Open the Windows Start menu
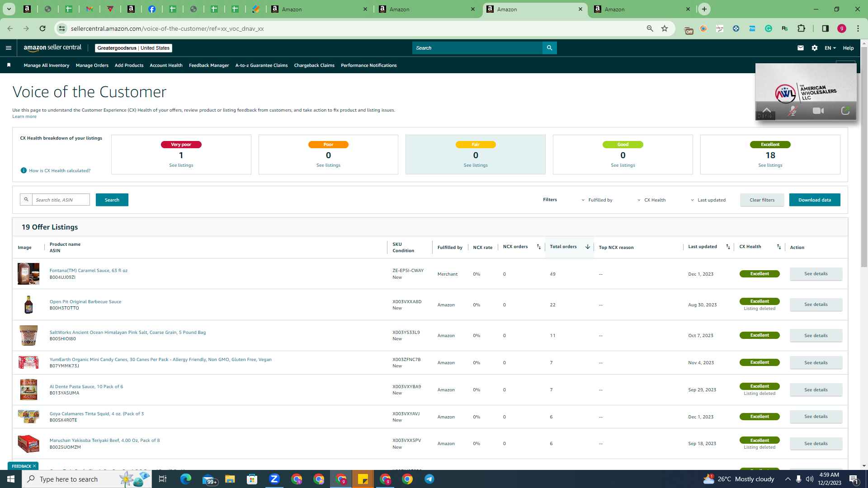This screenshot has width=868, height=488. tap(11, 479)
